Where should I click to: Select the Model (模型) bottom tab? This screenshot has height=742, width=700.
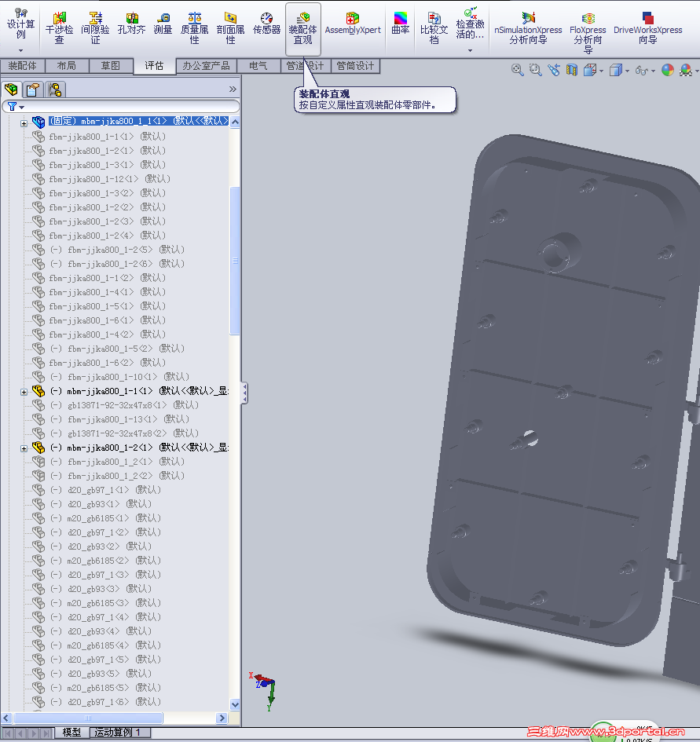point(71,732)
